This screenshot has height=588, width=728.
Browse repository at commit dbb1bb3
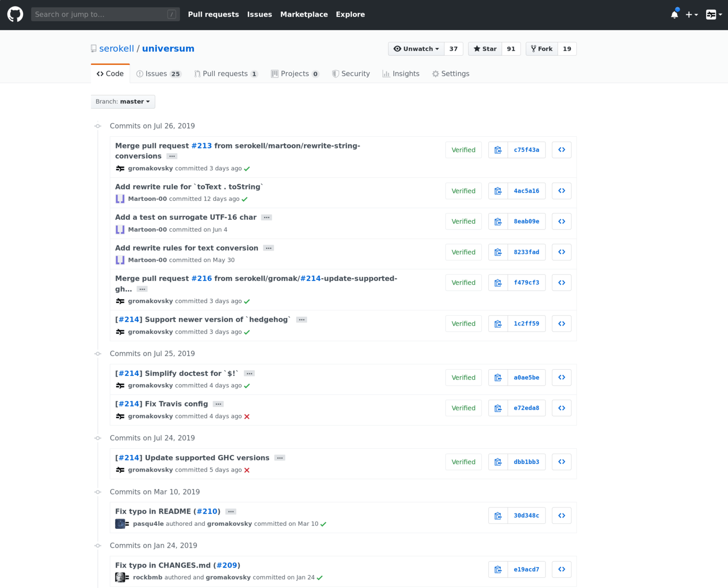(x=562, y=462)
